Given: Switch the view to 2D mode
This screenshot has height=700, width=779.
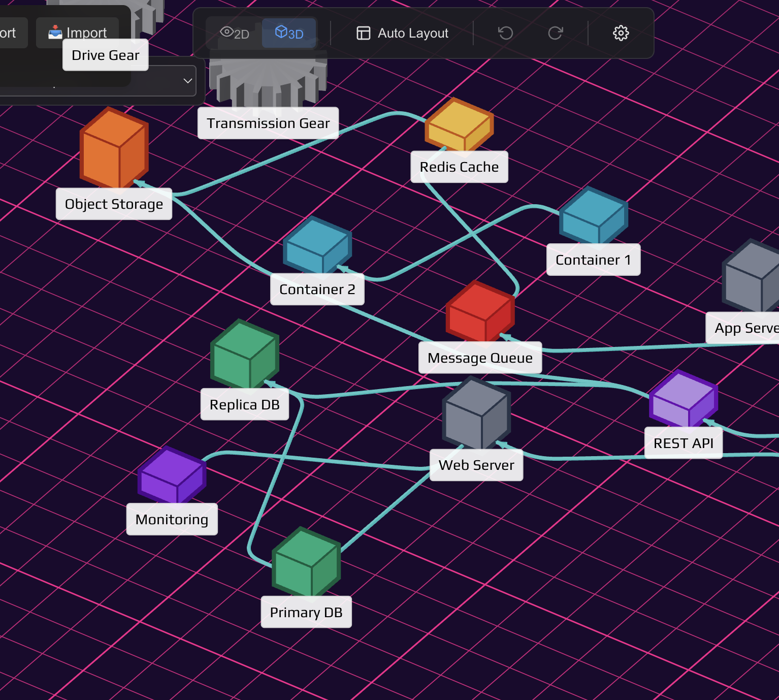Looking at the screenshot, I should [x=235, y=33].
